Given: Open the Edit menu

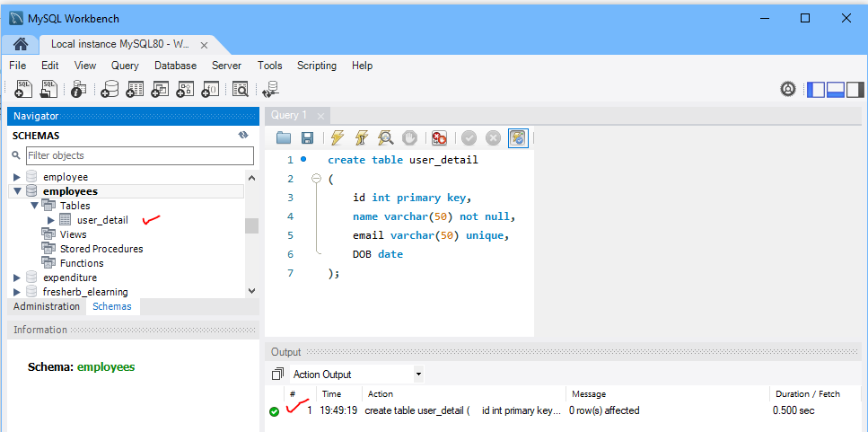Looking at the screenshot, I should [50, 66].
